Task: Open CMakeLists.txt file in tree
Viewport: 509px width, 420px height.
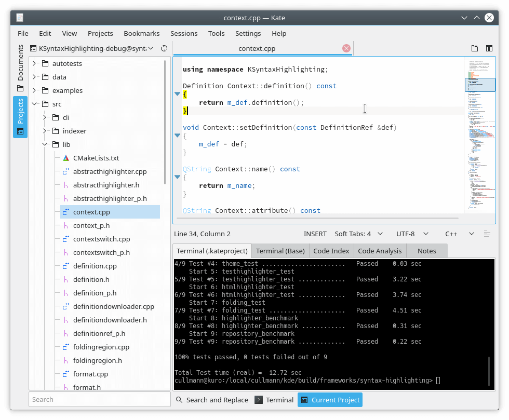Action: coord(96,158)
